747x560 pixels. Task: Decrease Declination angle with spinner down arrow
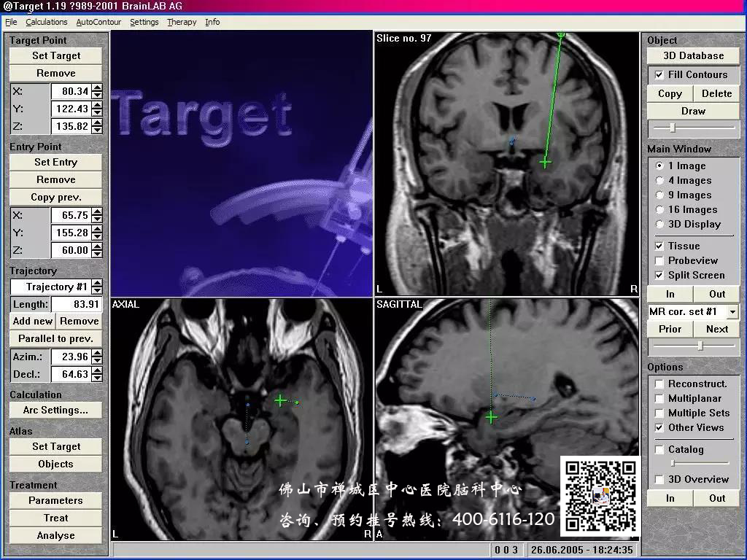coord(97,378)
